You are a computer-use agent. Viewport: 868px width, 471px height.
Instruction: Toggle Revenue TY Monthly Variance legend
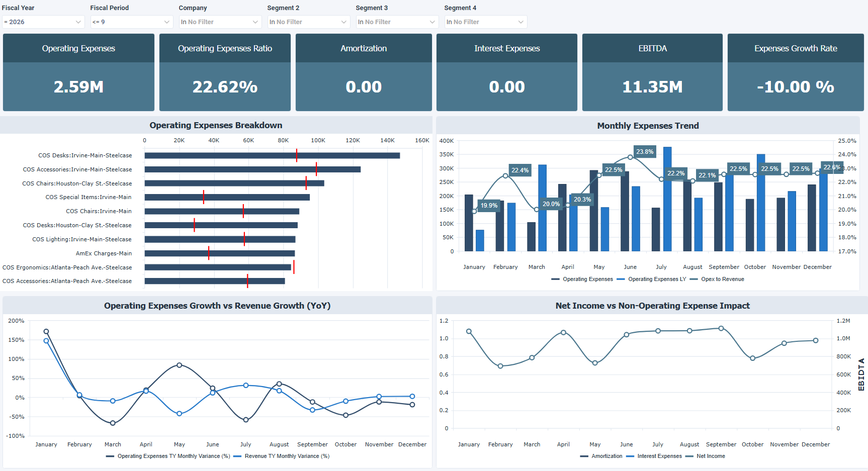[282, 456]
